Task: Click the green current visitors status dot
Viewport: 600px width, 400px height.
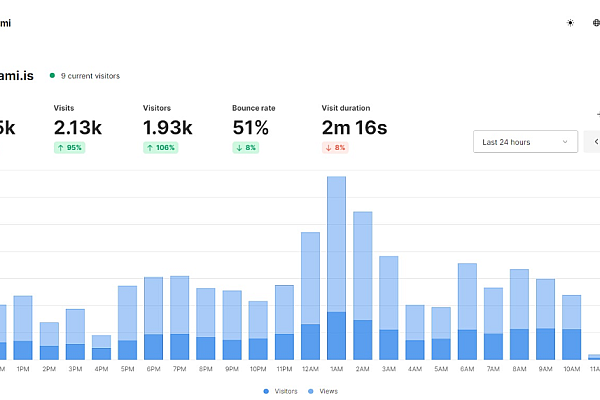Action: click(x=52, y=75)
